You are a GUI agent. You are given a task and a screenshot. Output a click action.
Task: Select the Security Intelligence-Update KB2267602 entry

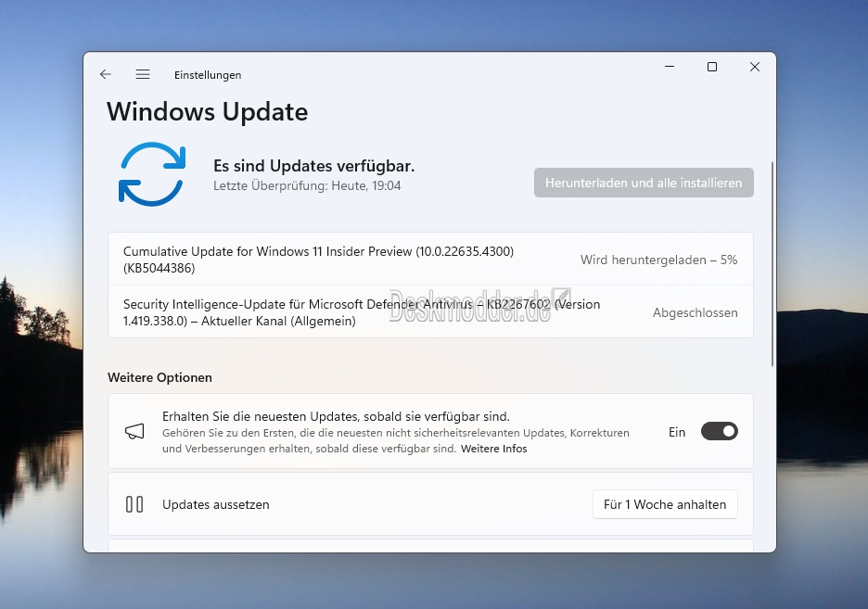(430, 312)
